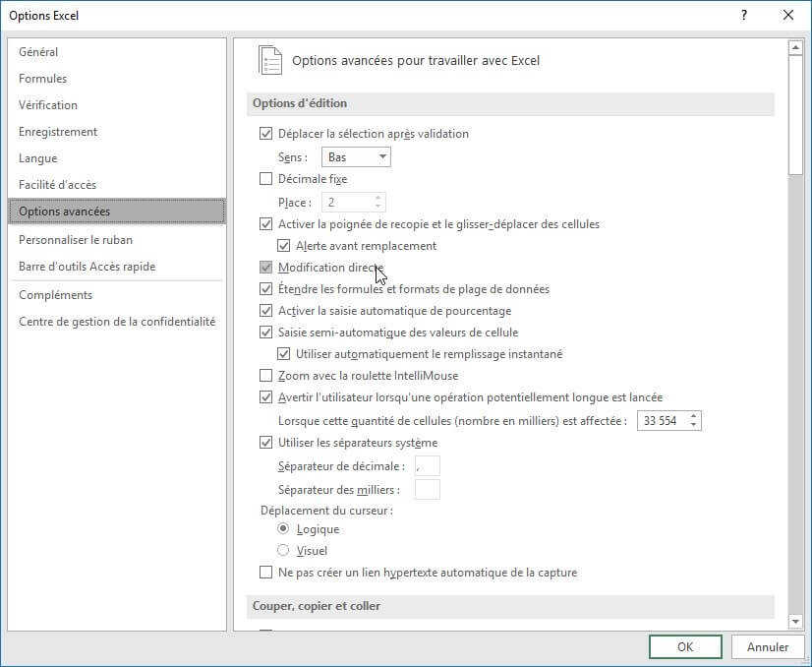This screenshot has width=812, height=667.
Task: Toggle Utiliser automatiquement le remplissage instantané
Action: click(x=283, y=354)
